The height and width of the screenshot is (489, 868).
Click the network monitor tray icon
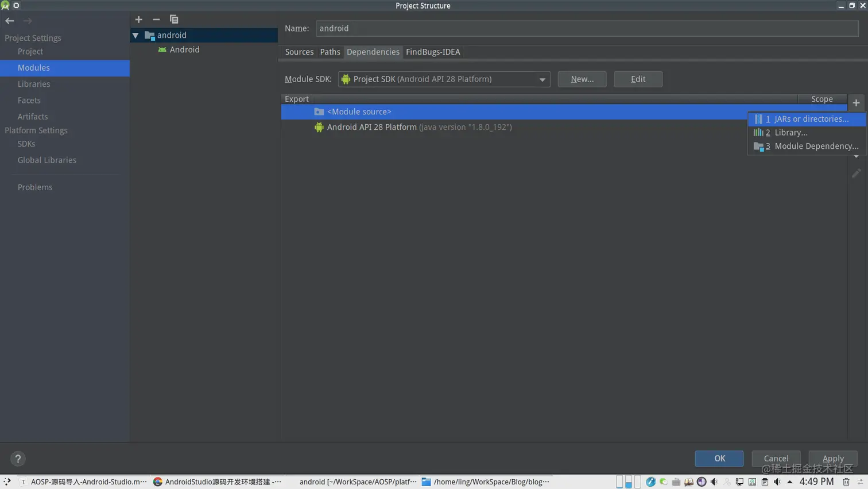pyautogui.click(x=739, y=482)
